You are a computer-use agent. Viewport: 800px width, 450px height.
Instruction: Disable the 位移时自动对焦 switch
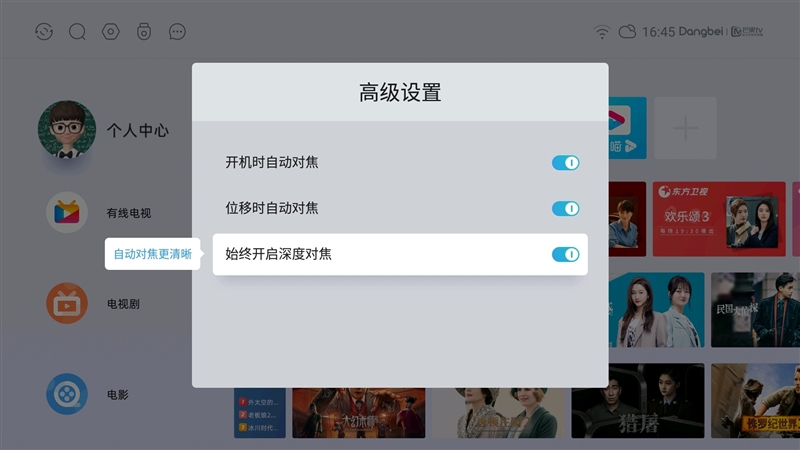(x=565, y=208)
